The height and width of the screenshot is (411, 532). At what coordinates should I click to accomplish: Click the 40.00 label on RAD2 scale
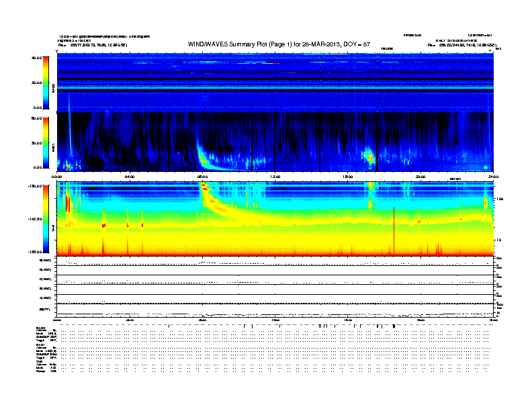(x=36, y=58)
